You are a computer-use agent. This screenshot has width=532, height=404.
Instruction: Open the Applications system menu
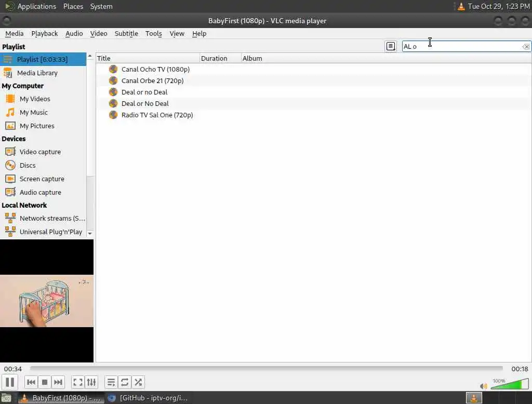click(37, 6)
